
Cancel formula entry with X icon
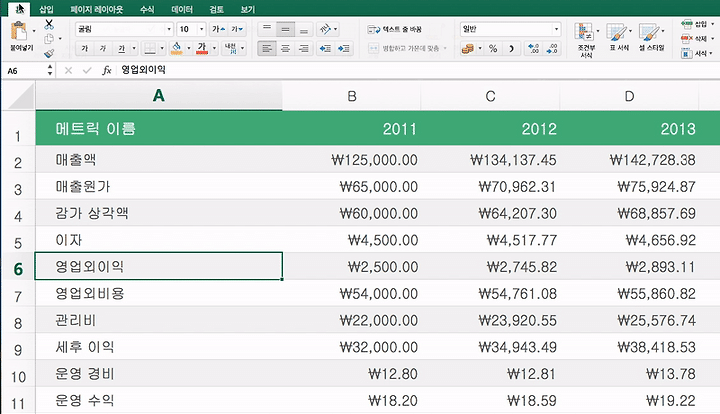coord(68,70)
